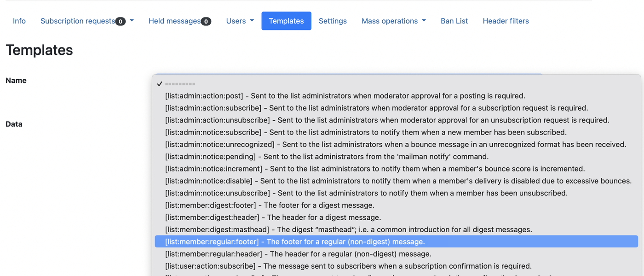Pick the list:member:digest:footer option
Screen dimensions: 644x276
click(270, 205)
